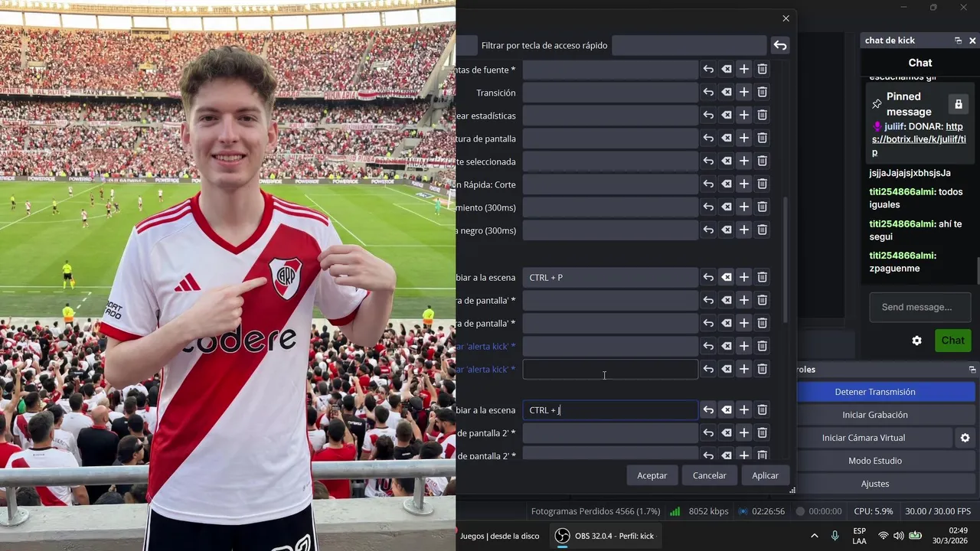Click the 'Fotogramas Perdidos 4566 (1.7%)' status
The width and height of the screenshot is (980, 551).
coord(595,511)
